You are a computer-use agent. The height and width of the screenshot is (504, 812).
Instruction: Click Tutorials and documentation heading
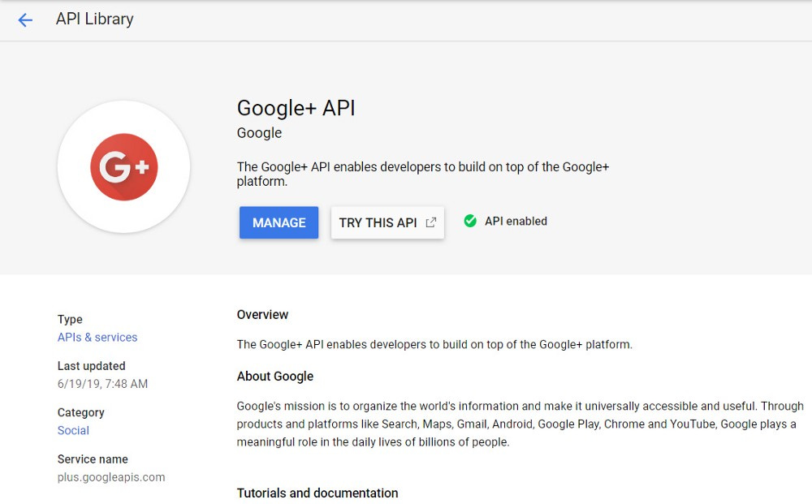click(317, 493)
